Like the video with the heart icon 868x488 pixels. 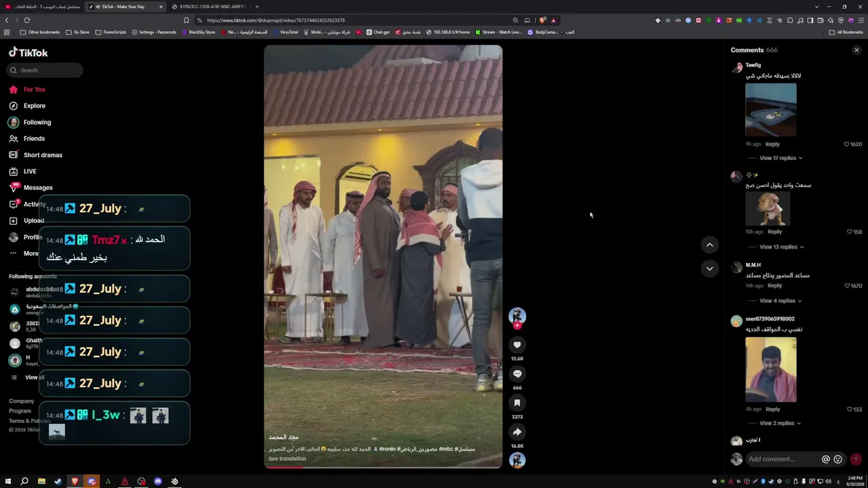click(517, 345)
